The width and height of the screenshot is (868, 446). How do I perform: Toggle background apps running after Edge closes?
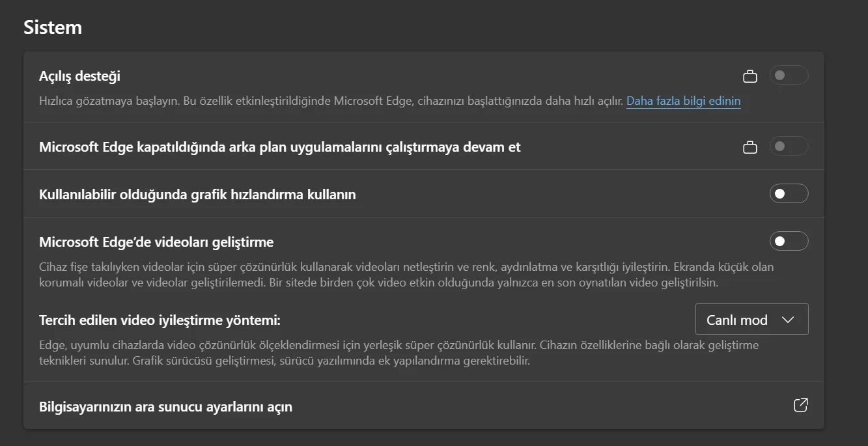[x=789, y=146]
